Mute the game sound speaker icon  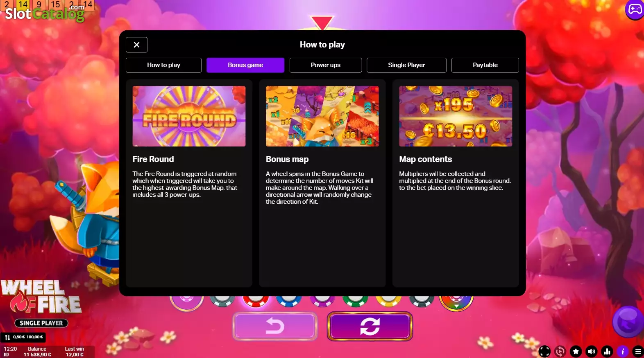point(592,351)
